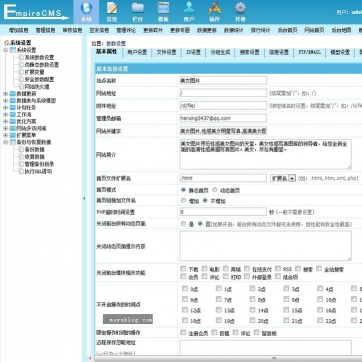Click the page icon beside 恢复数据
The image size is (362, 362).
pyautogui.click(x=21, y=157)
